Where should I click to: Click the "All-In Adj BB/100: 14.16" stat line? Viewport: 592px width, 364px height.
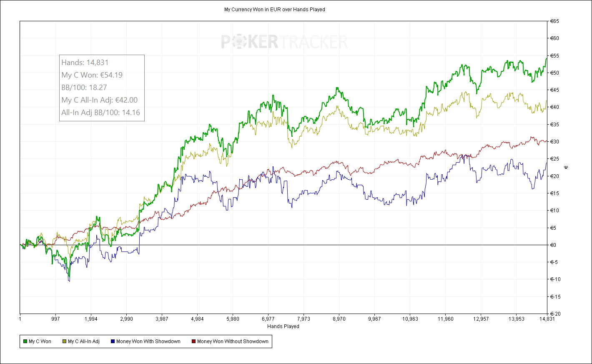101,113
